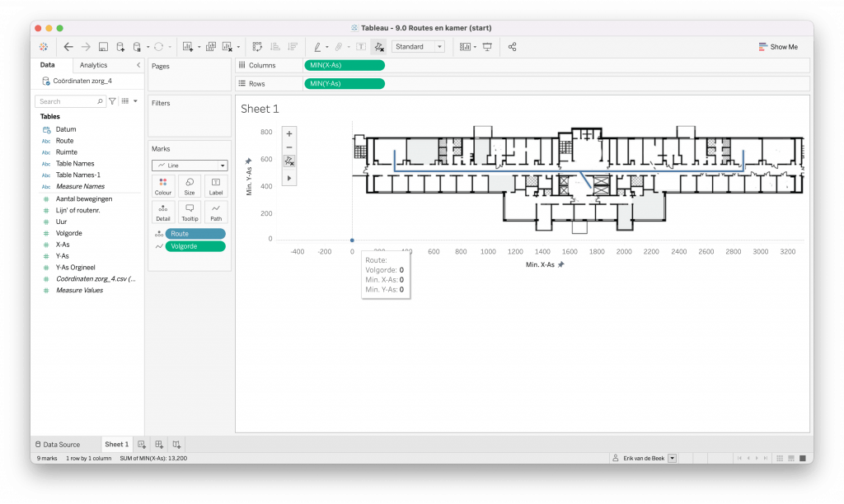Click the Swap rows and columns icon

[257, 47]
